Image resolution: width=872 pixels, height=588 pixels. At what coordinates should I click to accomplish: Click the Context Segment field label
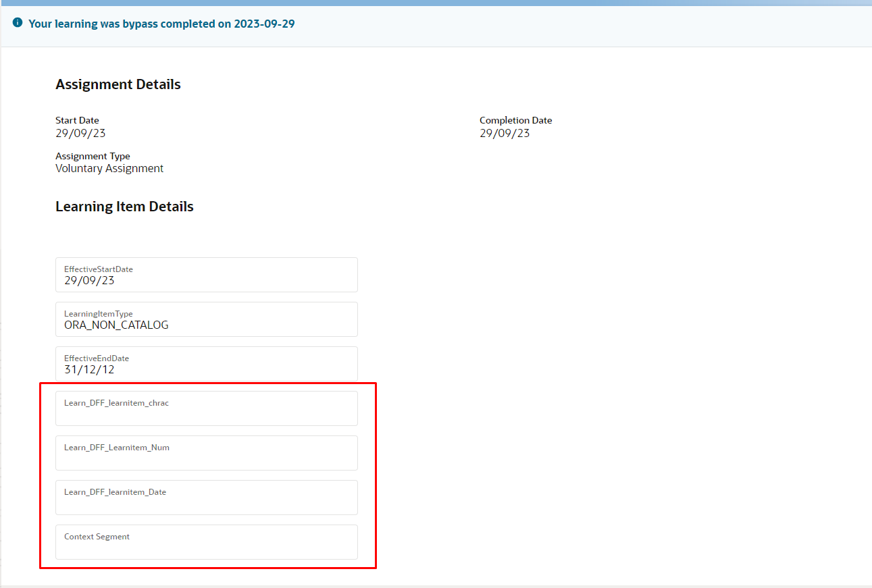pyautogui.click(x=97, y=536)
